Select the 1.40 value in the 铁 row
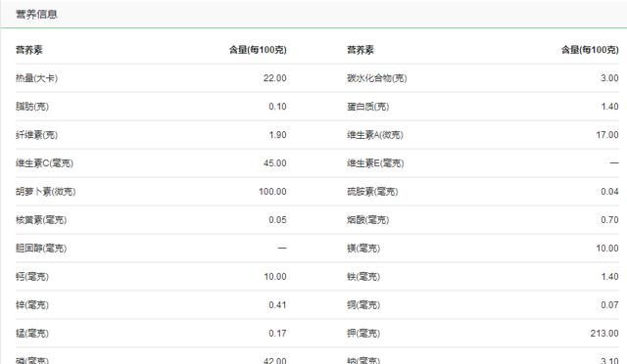The height and width of the screenshot is (364, 627). coord(609,277)
